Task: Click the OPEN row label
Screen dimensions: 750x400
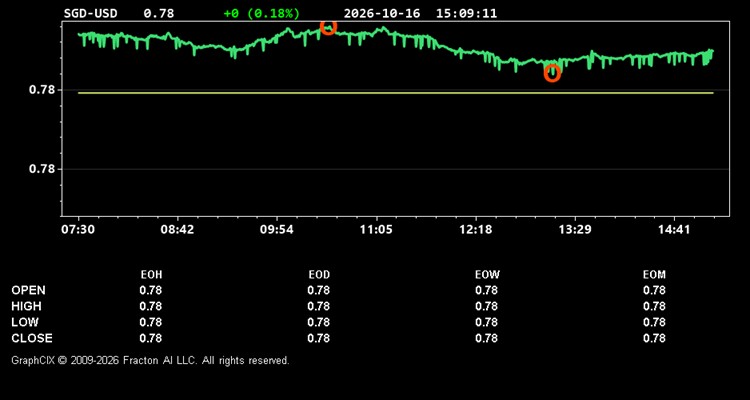Action: click(29, 290)
